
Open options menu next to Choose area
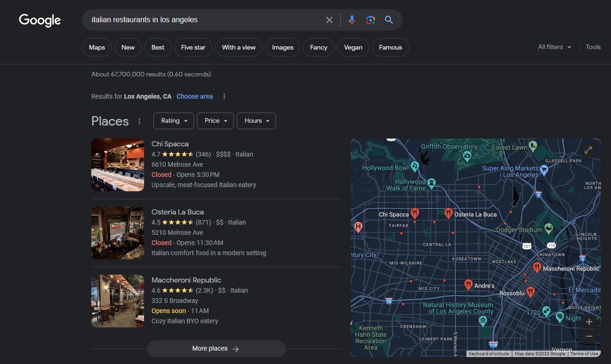(x=224, y=96)
